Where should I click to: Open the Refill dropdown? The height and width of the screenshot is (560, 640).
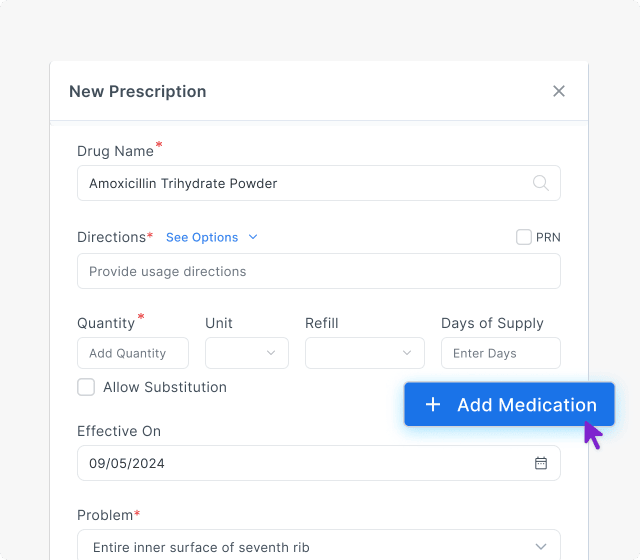(x=365, y=353)
